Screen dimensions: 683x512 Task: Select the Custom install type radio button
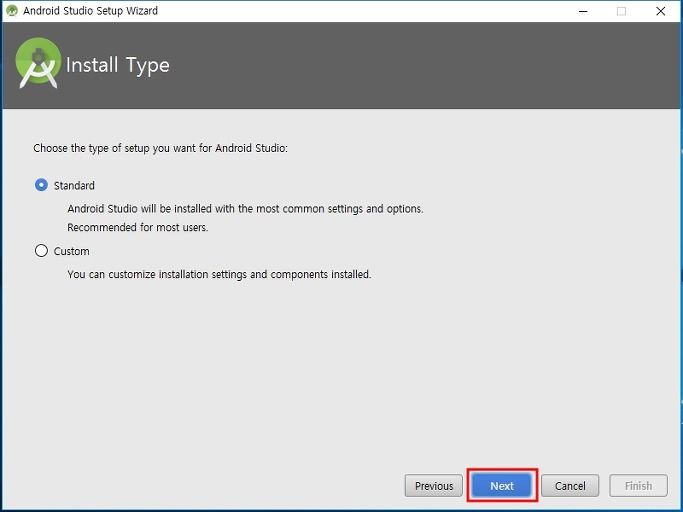(x=41, y=251)
